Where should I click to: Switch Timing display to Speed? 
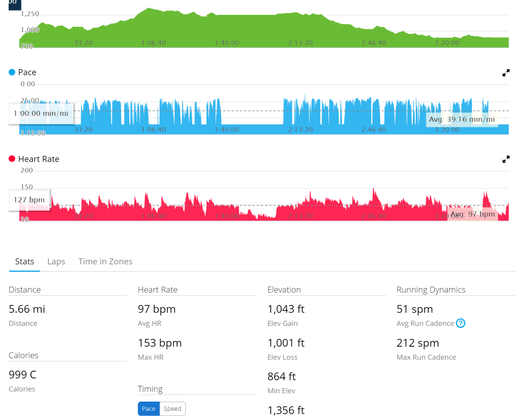172,409
